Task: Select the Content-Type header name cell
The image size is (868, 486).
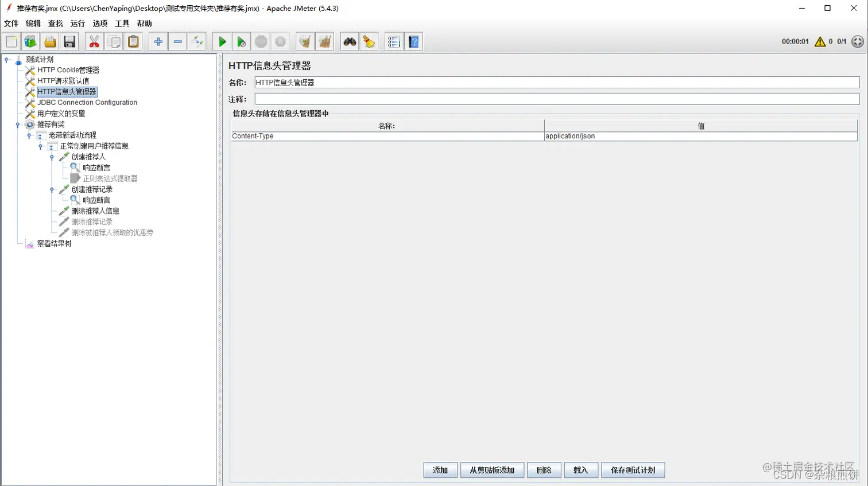Action: pyautogui.click(x=387, y=136)
